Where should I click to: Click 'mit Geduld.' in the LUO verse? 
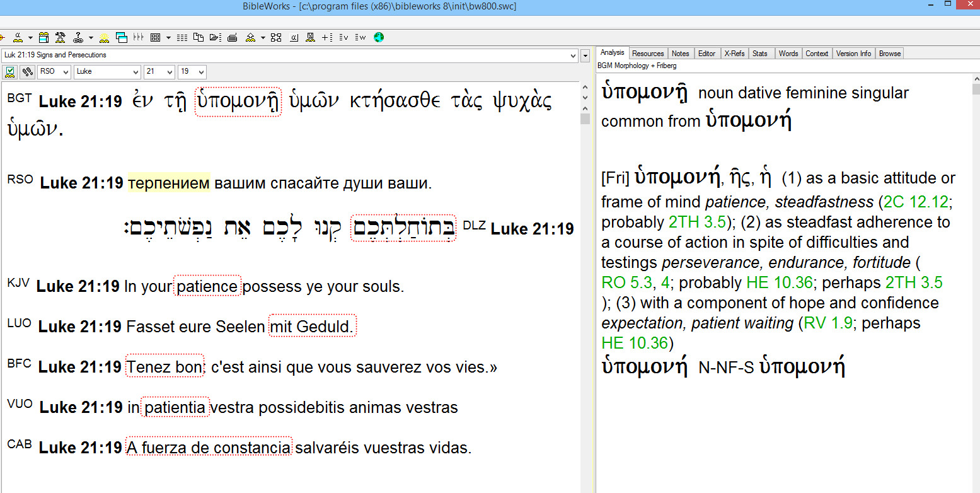tap(313, 327)
